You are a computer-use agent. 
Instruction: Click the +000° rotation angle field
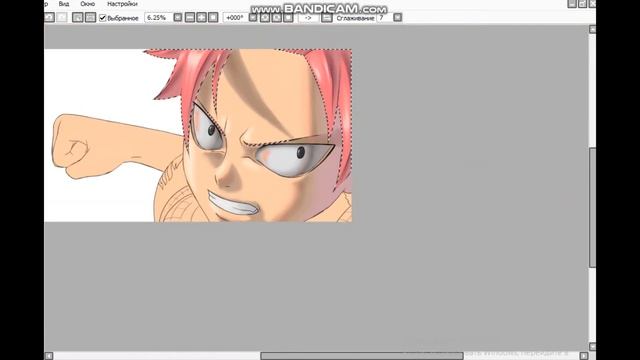click(235, 18)
